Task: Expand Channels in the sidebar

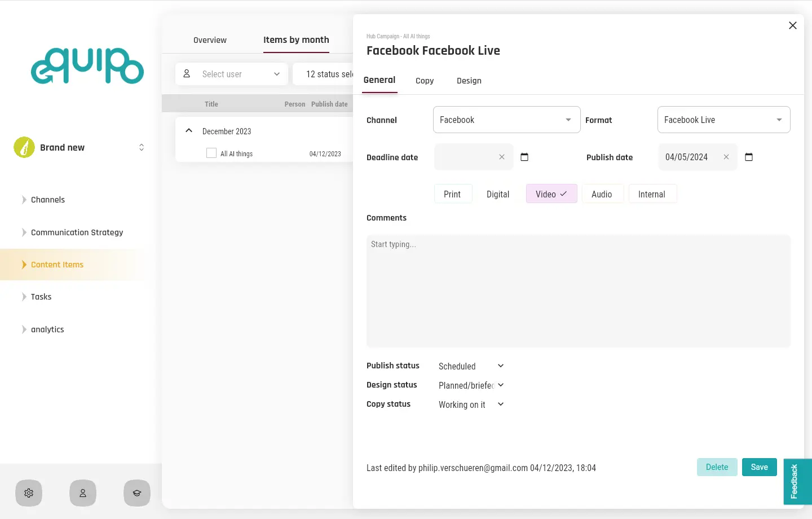Action: click(24, 200)
